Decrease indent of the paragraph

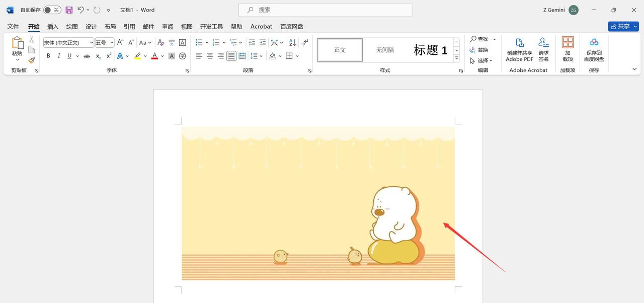[253, 43]
